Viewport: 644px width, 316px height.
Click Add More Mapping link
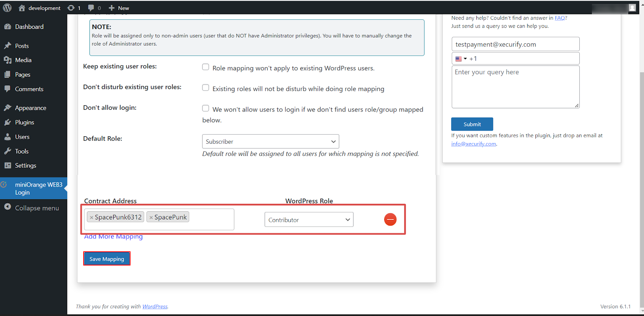(x=114, y=237)
